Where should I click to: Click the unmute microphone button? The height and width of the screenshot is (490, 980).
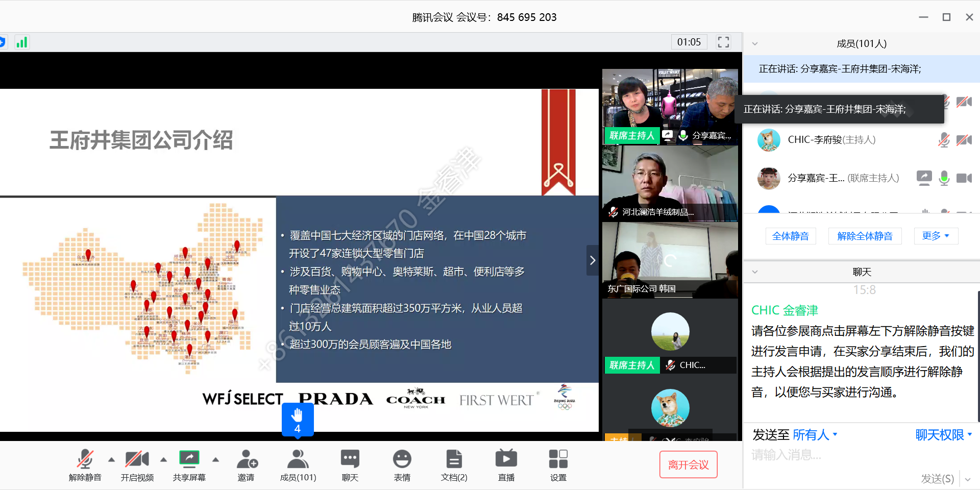pyautogui.click(x=85, y=465)
